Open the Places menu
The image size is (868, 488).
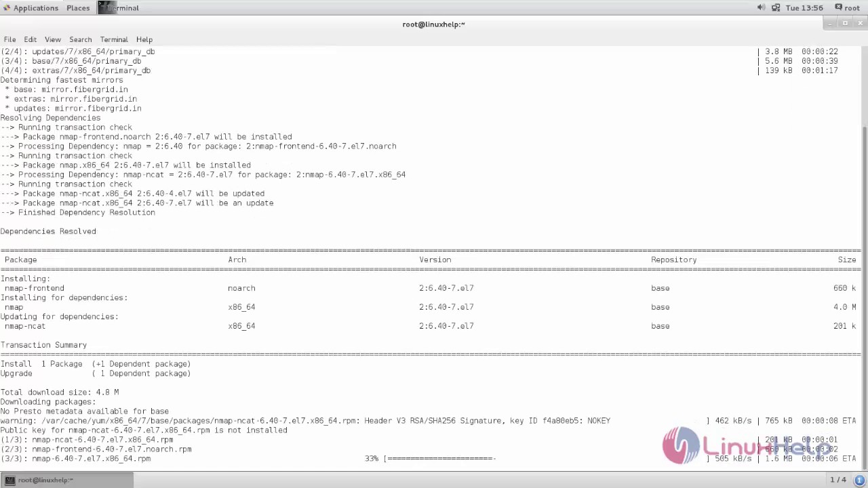(x=78, y=8)
